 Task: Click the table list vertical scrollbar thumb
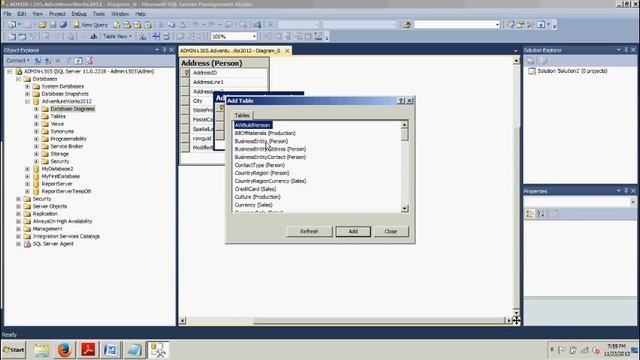(404, 134)
